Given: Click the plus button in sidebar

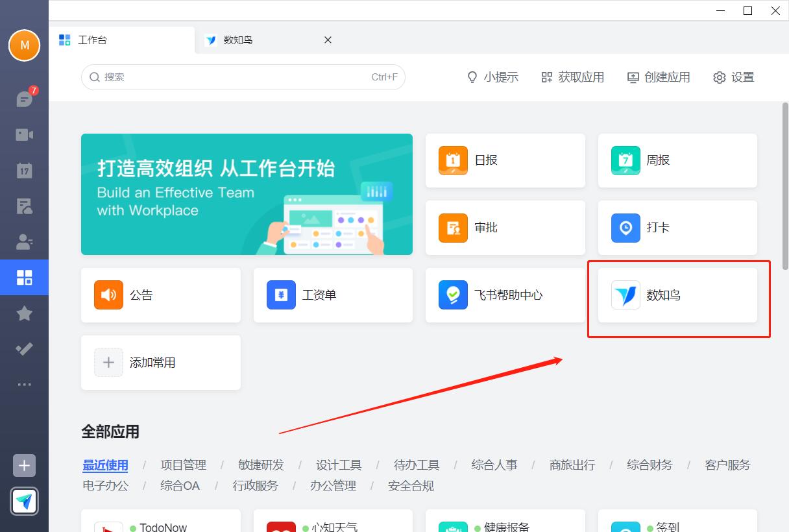Looking at the screenshot, I should pos(24,465).
